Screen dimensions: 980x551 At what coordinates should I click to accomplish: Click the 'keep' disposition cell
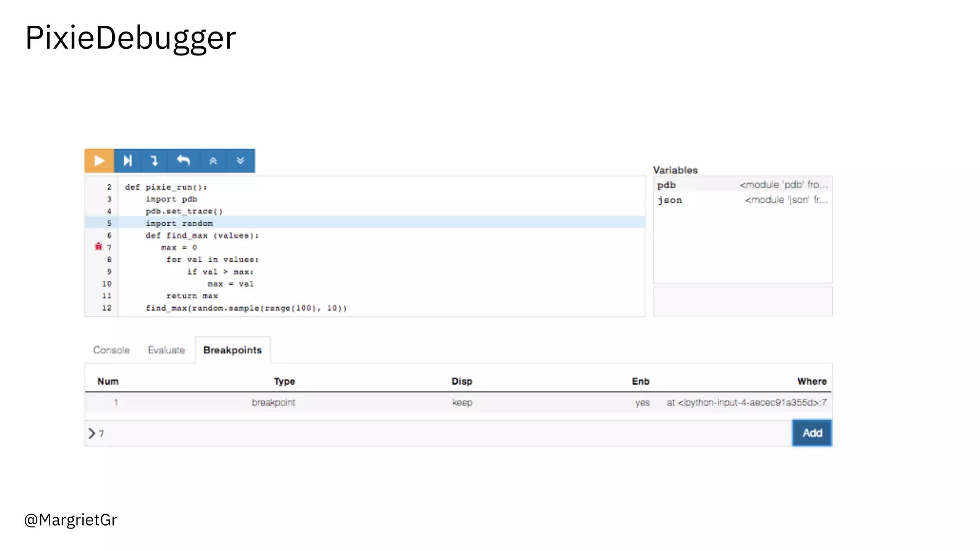click(x=462, y=402)
